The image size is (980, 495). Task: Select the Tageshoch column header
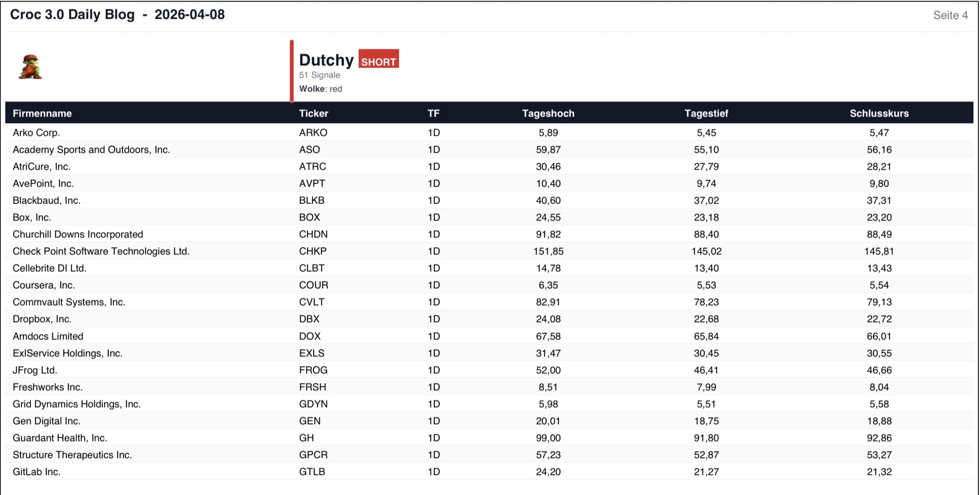(x=548, y=113)
